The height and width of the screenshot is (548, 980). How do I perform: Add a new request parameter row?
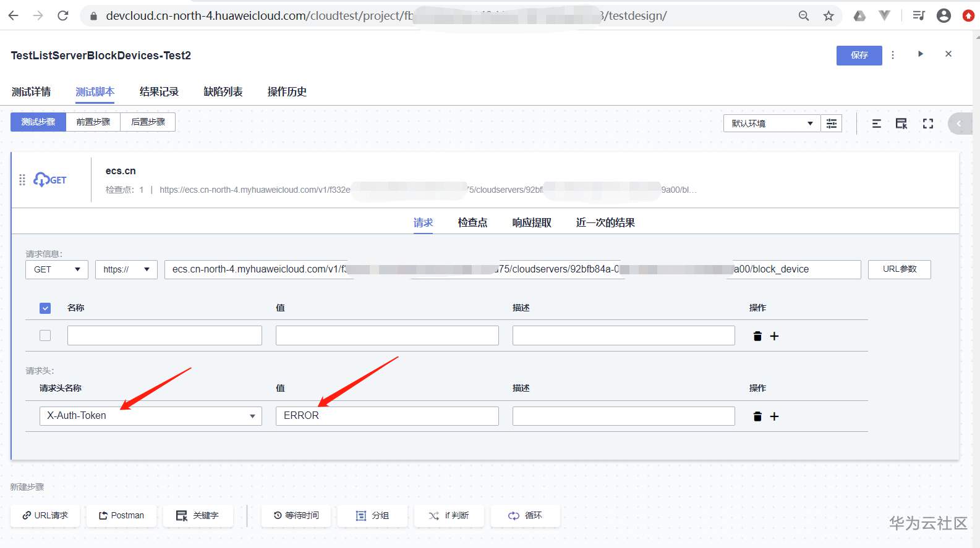pyautogui.click(x=774, y=336)
